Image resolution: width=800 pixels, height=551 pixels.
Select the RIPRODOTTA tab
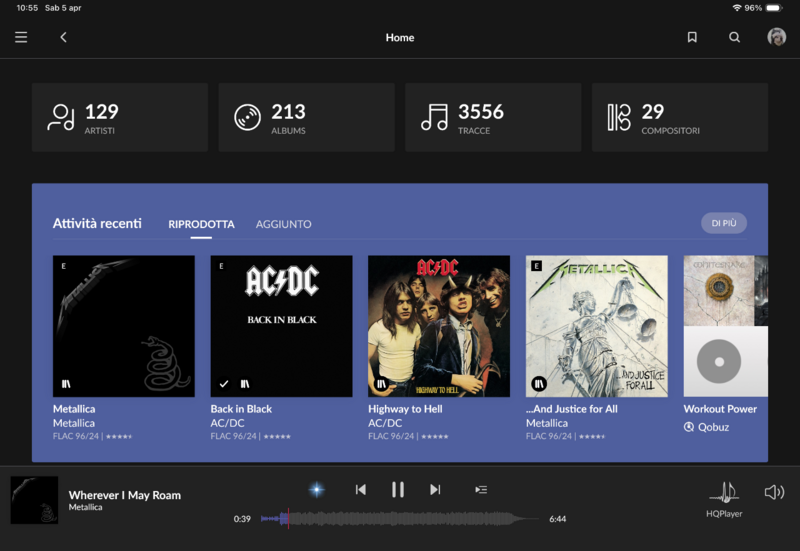(201, 224)
